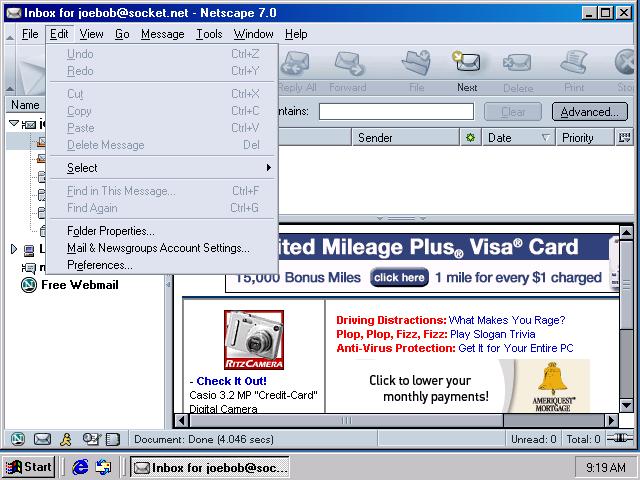Open the Window menu
Image resolution: width=640 pixels, height=480 pixels.
(x=253, y=34)
